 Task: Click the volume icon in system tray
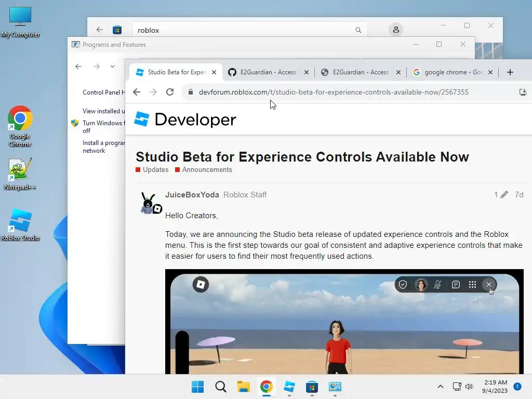pos(469,387)
